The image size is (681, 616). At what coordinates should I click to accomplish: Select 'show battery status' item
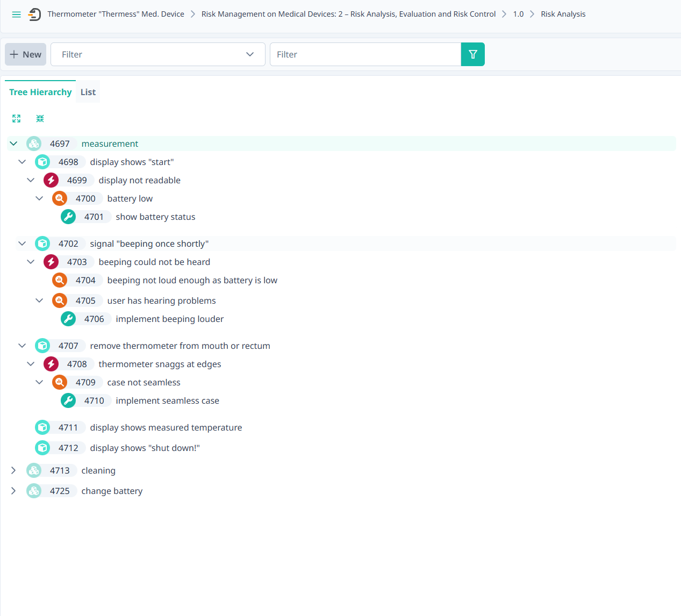tap(155, 217)
